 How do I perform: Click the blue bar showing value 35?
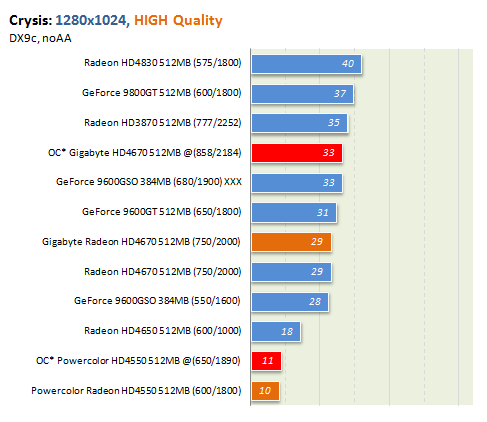[299, 123]
